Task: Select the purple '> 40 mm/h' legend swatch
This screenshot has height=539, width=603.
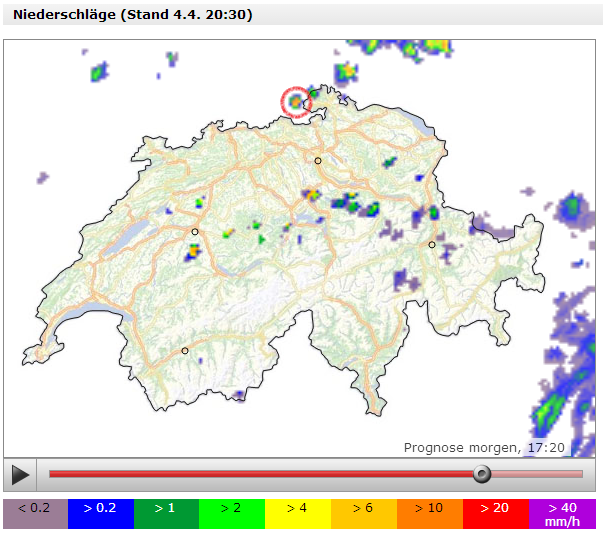Action: [x=562, y=514]
